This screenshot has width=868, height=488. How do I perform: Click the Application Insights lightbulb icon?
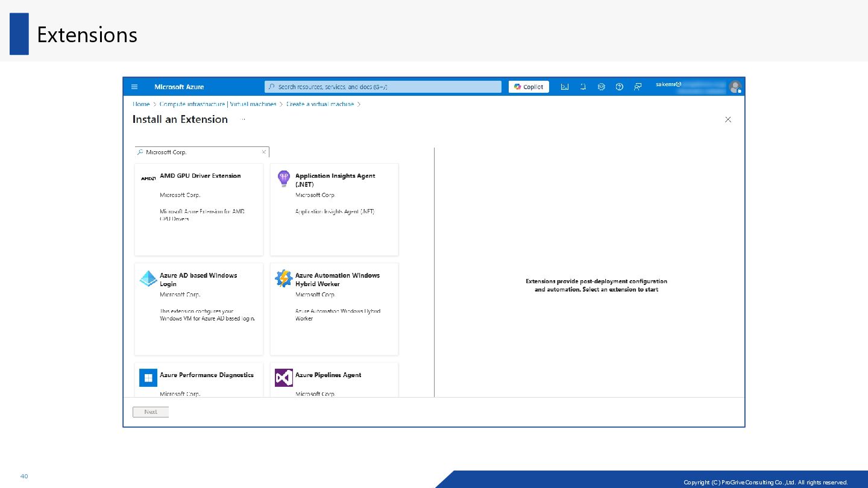pos(283,179)
